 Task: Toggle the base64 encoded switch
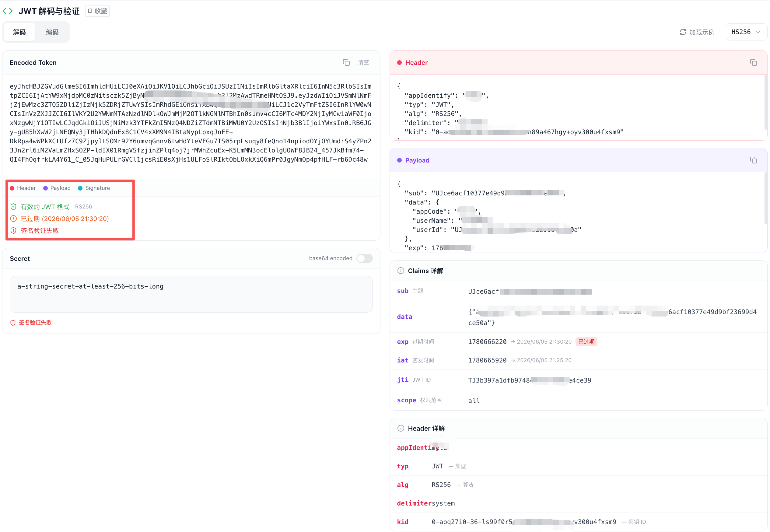[x=364, y=258]
